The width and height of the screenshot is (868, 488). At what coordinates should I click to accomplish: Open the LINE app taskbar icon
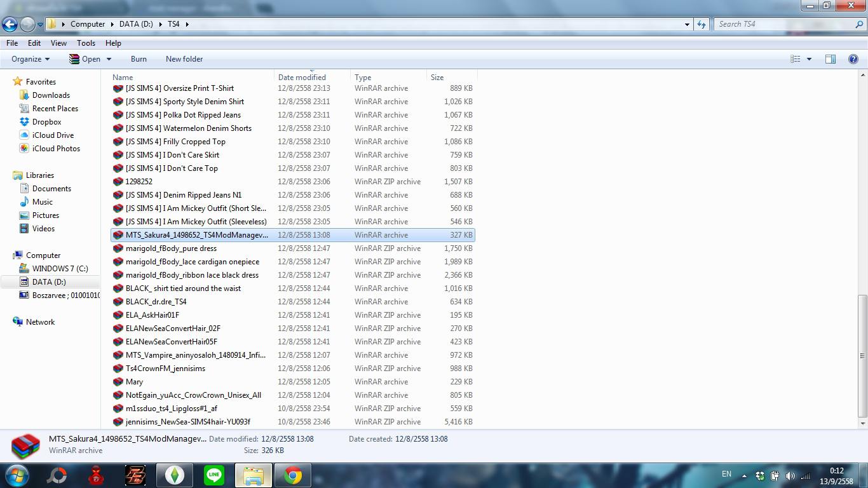[x=214, y=475]
